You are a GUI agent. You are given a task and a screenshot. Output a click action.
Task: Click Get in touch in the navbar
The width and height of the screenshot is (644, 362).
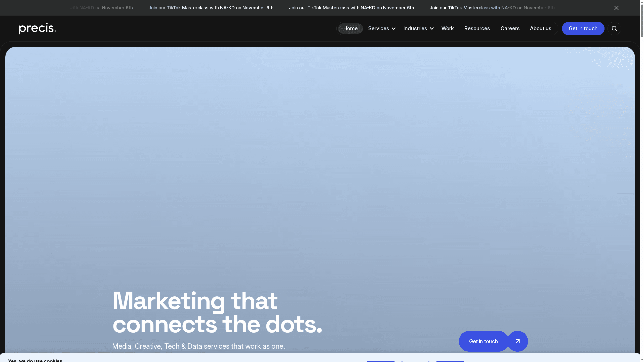click(583, 28)
